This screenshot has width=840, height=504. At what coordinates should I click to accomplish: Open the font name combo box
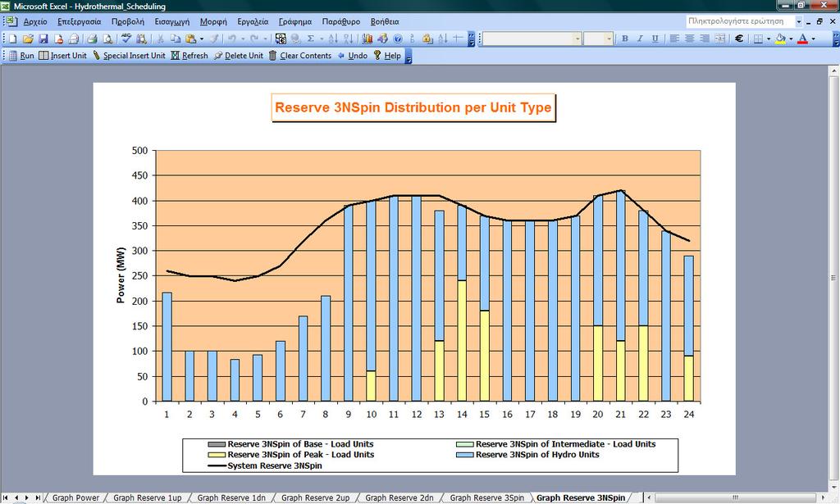click(x=532, y=39)
